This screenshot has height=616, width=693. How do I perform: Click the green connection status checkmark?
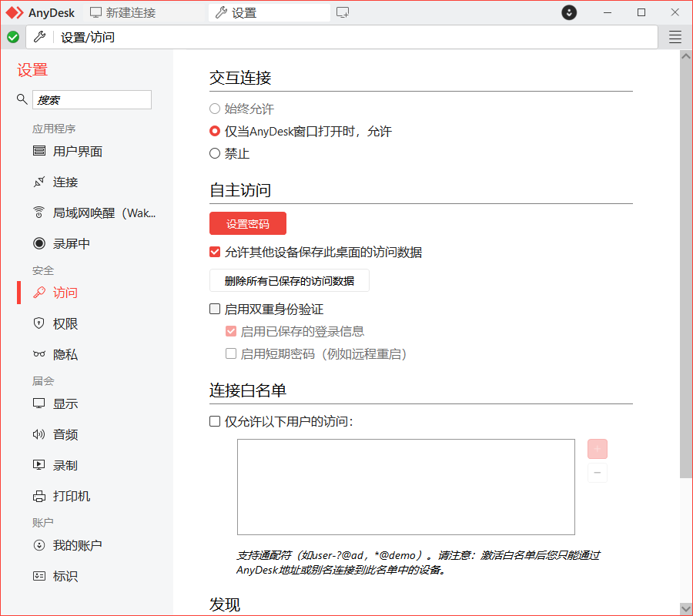coord(13,37)
